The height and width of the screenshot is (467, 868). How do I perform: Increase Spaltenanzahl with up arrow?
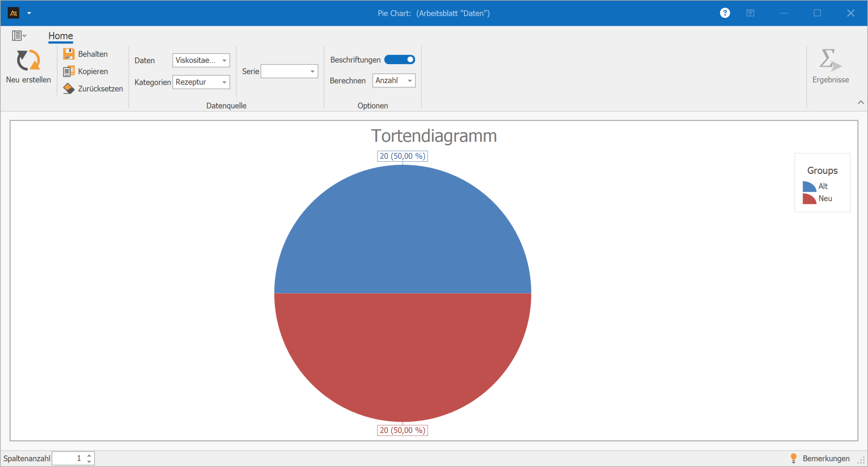point(89,455)
